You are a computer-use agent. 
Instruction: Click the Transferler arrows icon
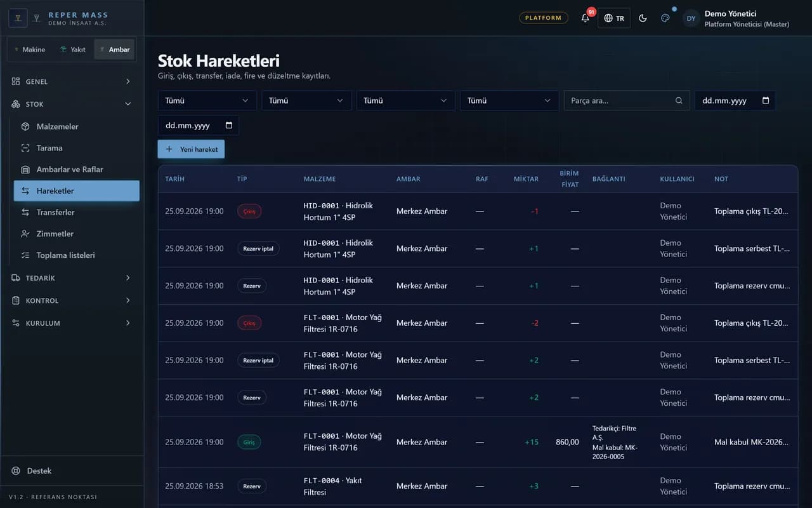(25, 212)
